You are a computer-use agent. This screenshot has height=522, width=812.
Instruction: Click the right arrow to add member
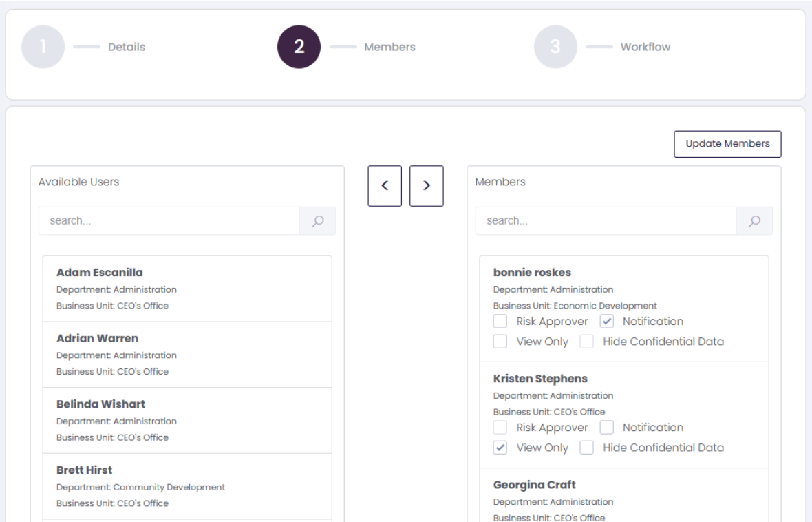[x=426, y=185]
